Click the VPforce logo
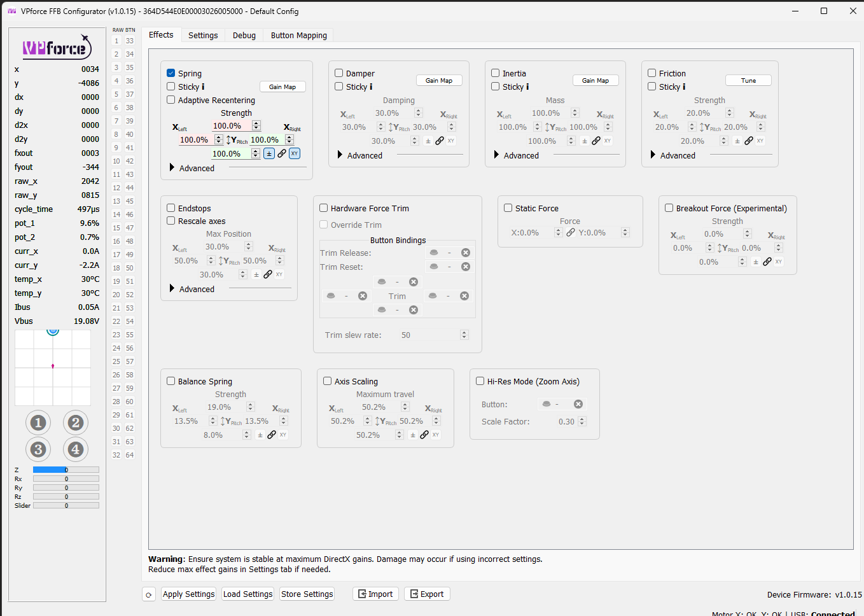Viewport: 864px width, 616px height. 57,48
